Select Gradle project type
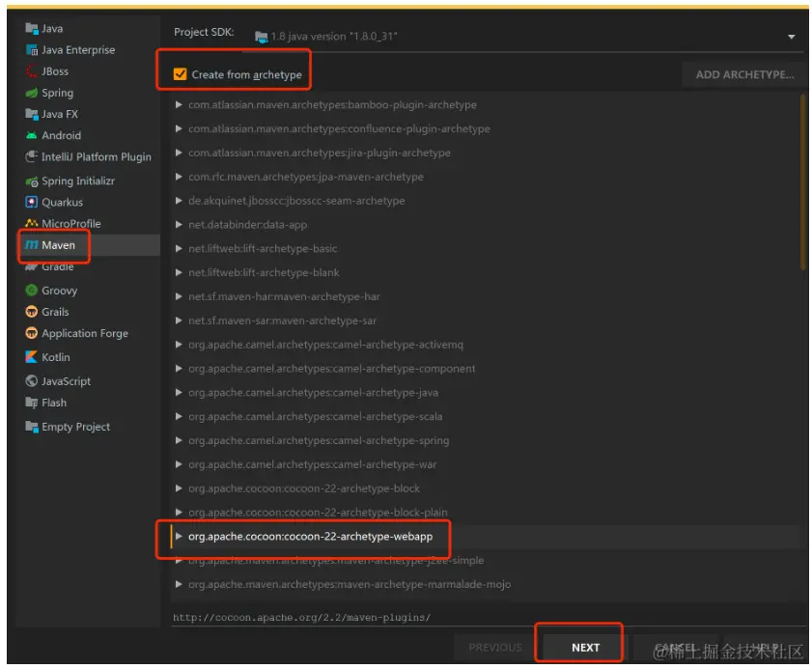Screen dimensions: 812x669 (58, 267)
